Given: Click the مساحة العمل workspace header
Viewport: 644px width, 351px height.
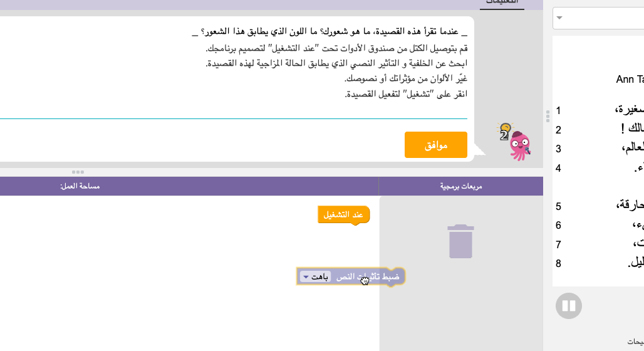Looking at the screenshot, I should point(80,186).
